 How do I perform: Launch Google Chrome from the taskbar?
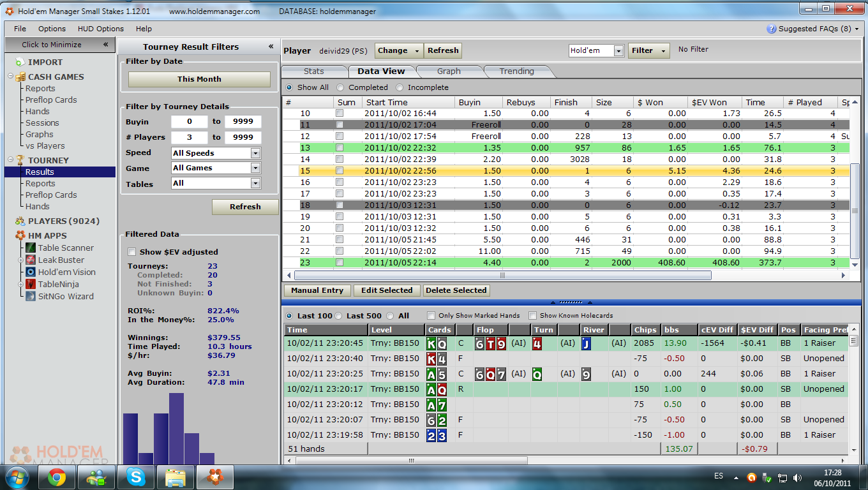click(x=57, y=477)
